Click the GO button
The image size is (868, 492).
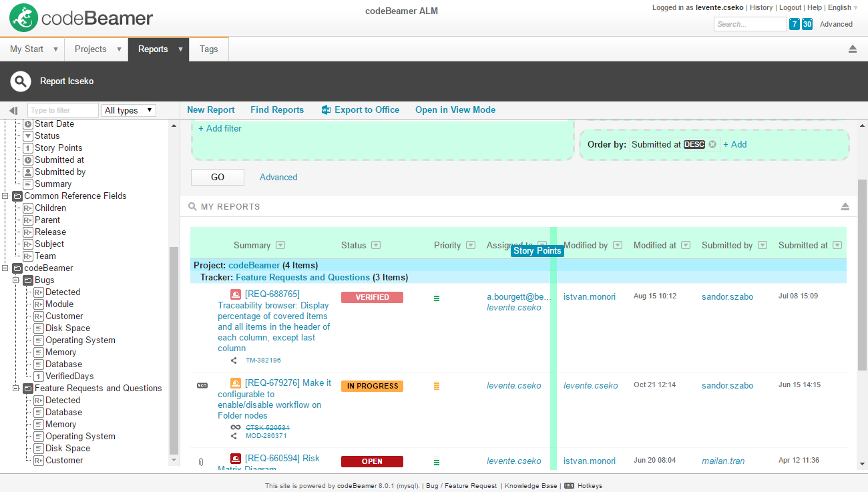tap(218, 177)
